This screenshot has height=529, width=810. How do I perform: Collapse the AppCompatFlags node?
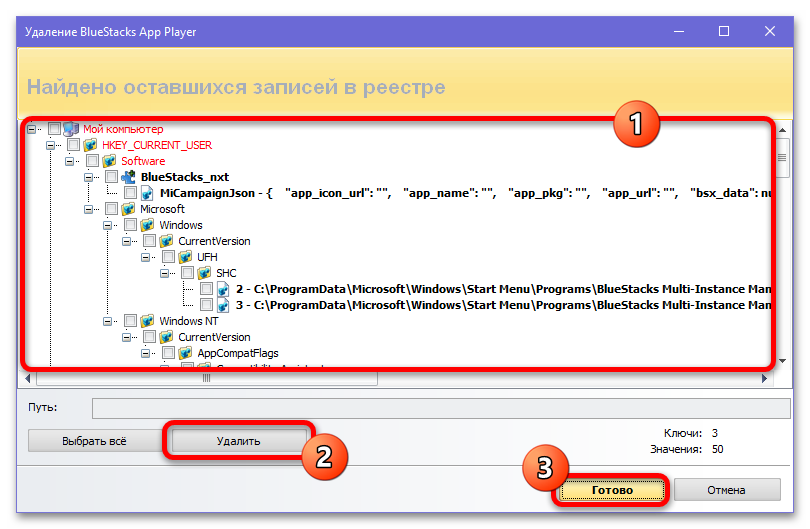coord(146,353)
